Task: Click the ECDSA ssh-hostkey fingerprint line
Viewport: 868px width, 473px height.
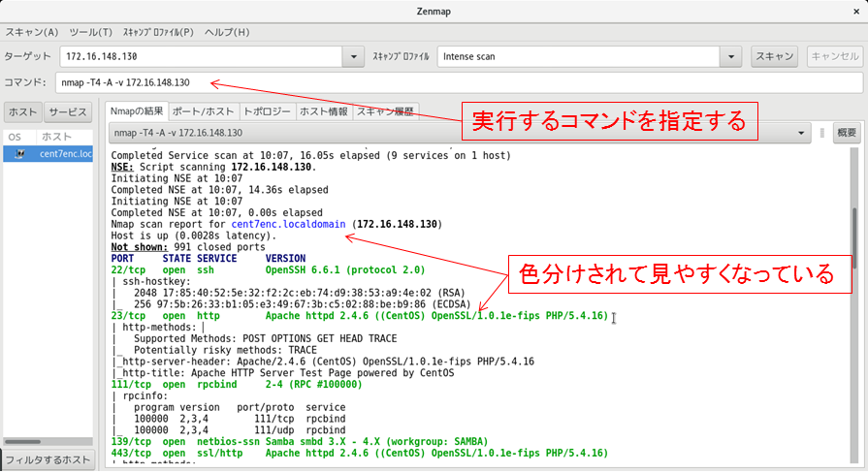Action: click(303, 304)
